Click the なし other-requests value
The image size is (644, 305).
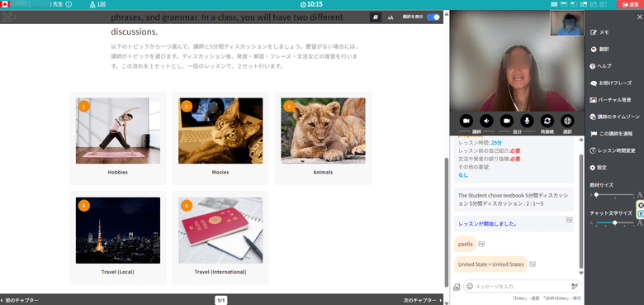click(x=463, y=175)
